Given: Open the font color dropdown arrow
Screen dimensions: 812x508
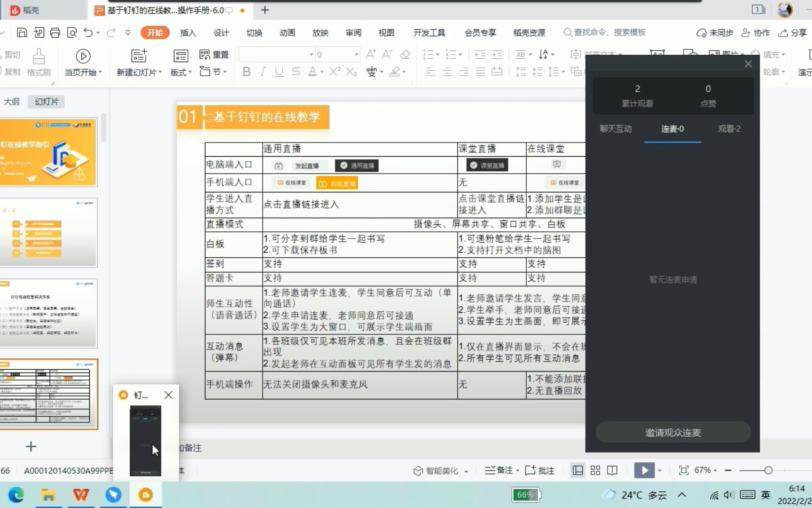Looking at the screenshot, I should click(x=322, y=72).
